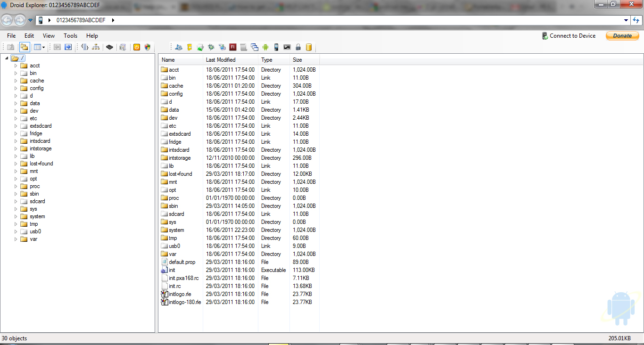Click the cascading windows toolbar icon
Viewport: 644px width, 345px height.
(255, 47)
